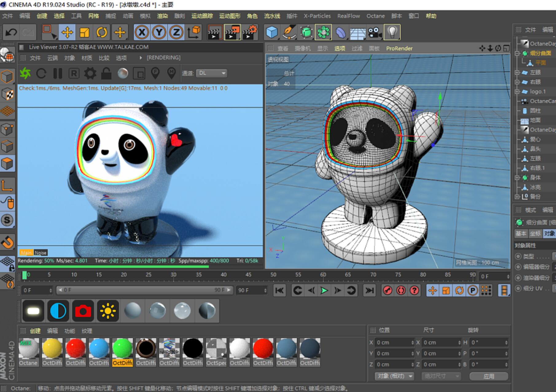Expand the 左眼 group in object manager
Screen dimensions: 556x392
tap(517, 72)
